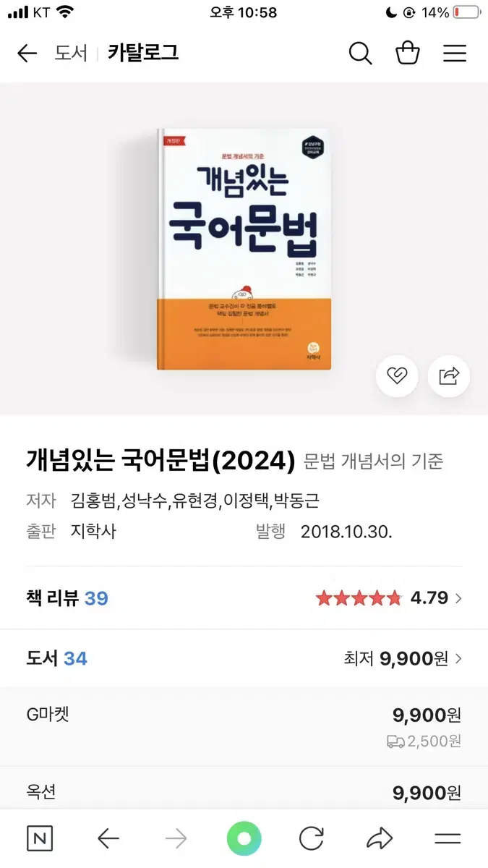
Task: Tap the bottom bar share arrow icon
Action: (x=379, y=838)
